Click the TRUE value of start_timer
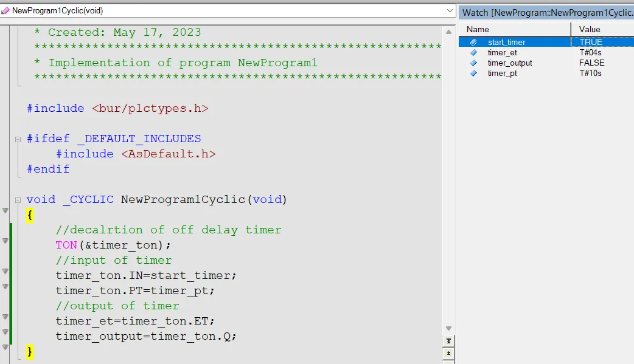Viewport: 634px width, 364px height. [591, 42]
